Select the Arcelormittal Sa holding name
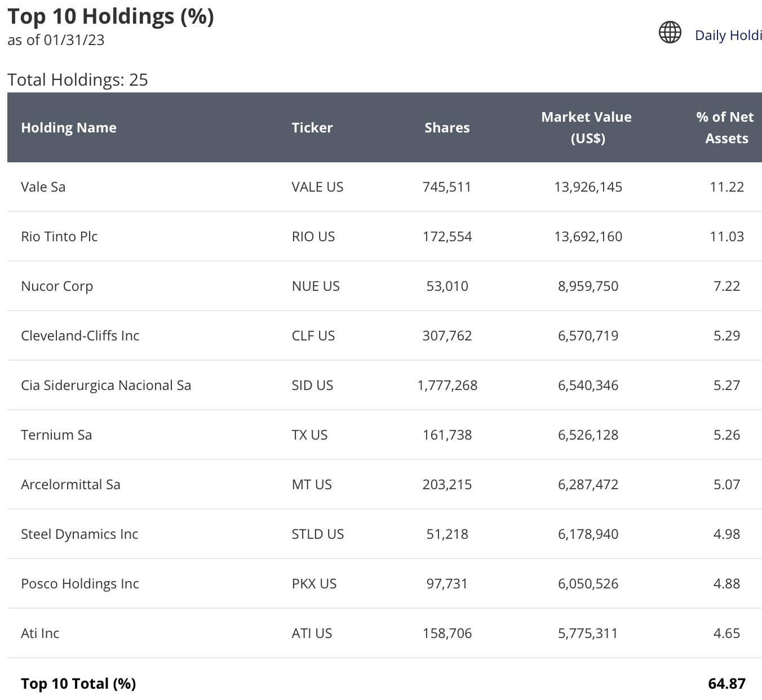 coord(70,484)
